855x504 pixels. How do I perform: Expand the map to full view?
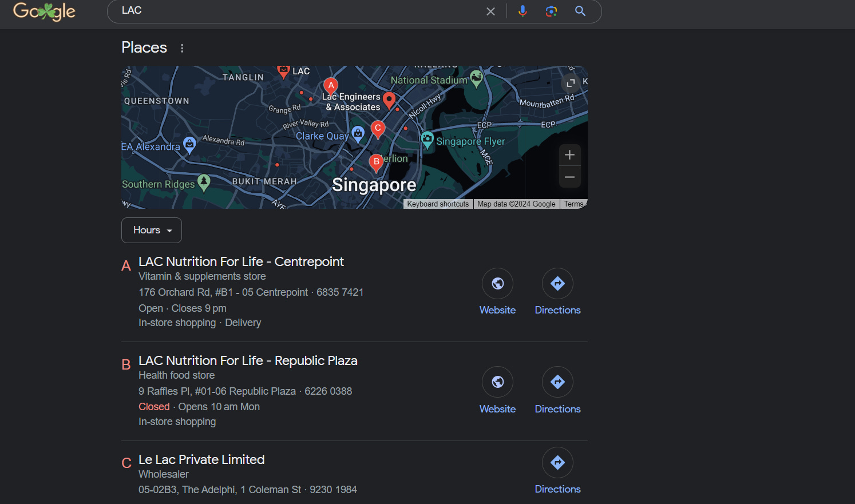571,84
